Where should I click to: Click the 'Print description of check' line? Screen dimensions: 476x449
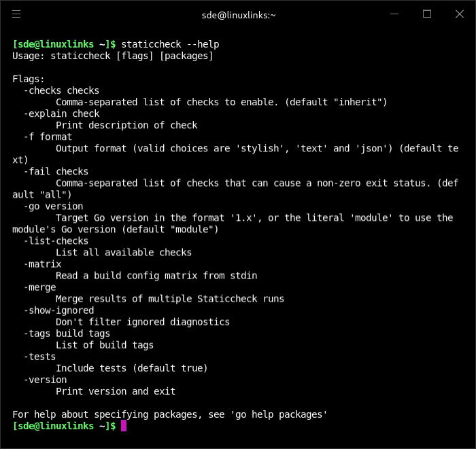pyautogui.click(x=126, y=125)
